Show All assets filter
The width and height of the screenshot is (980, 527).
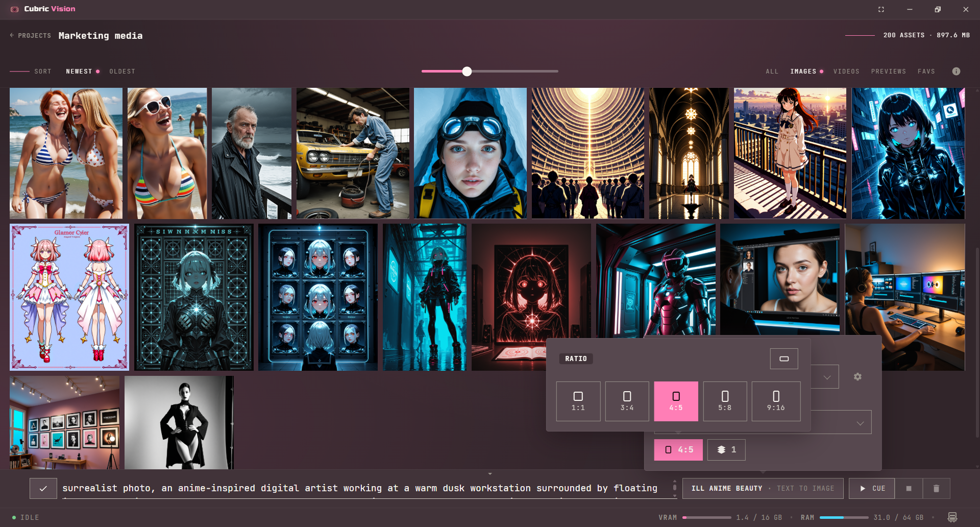pyautogui.click(x=772, y=71)
